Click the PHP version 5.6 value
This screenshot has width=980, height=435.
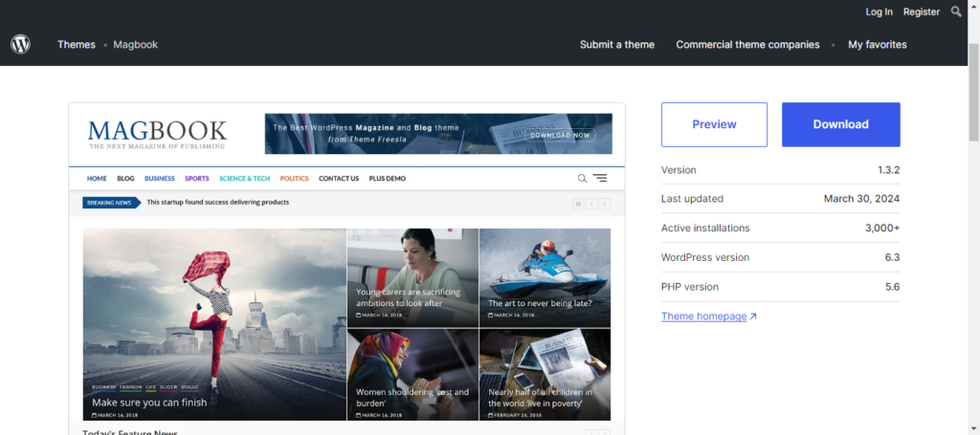pyautogui.click(x=893, y=287)
